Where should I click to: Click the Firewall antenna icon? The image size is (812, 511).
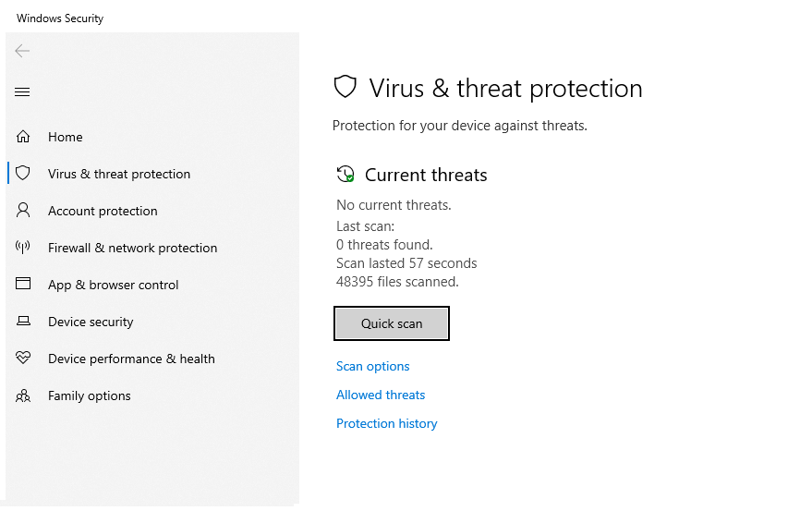23,248
